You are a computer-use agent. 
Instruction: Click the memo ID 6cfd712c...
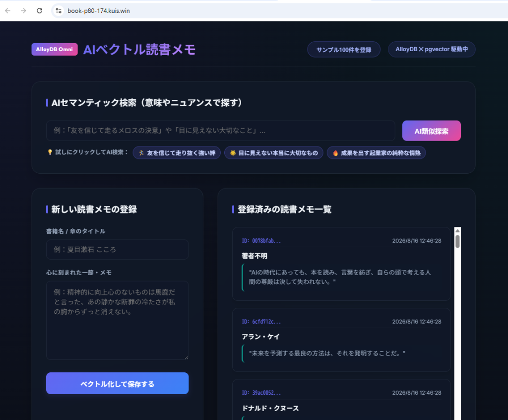[261, 321]
